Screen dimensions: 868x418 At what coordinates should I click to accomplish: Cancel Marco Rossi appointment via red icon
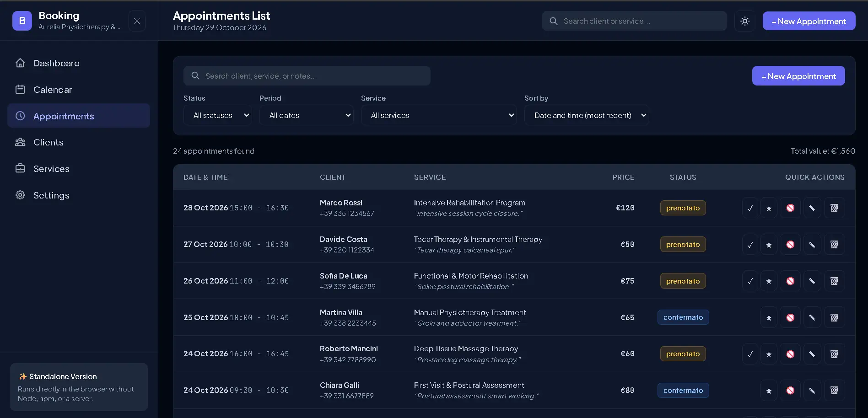pyautogui.click(x=790, y=208)
